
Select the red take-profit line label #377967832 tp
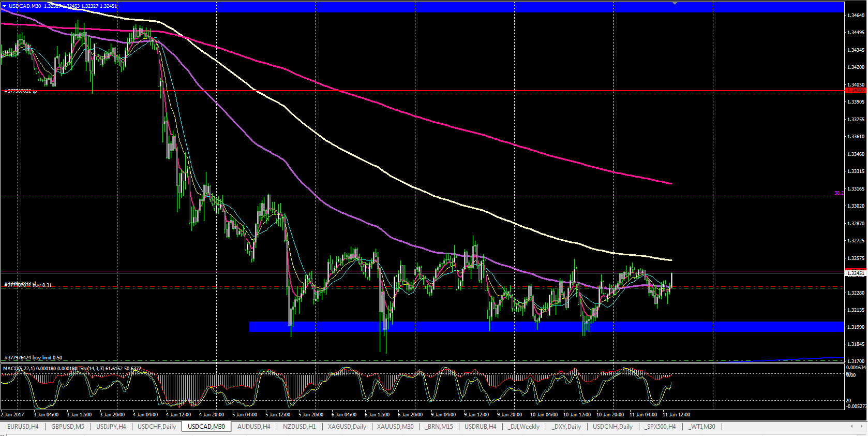point(20,91)
